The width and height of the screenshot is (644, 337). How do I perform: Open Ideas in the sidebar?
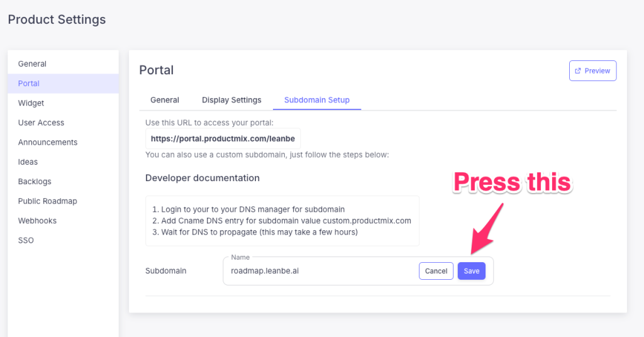click(x=28, y=162)
